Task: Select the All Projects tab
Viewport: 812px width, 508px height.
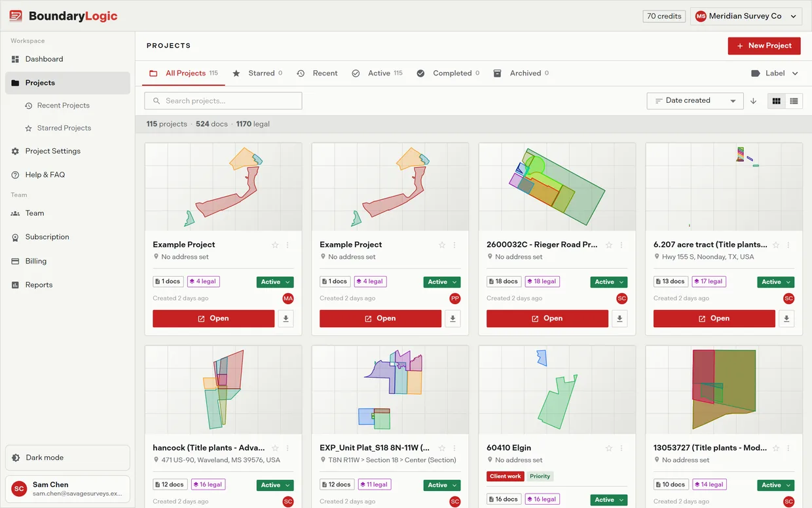Action: pos(184,73)
